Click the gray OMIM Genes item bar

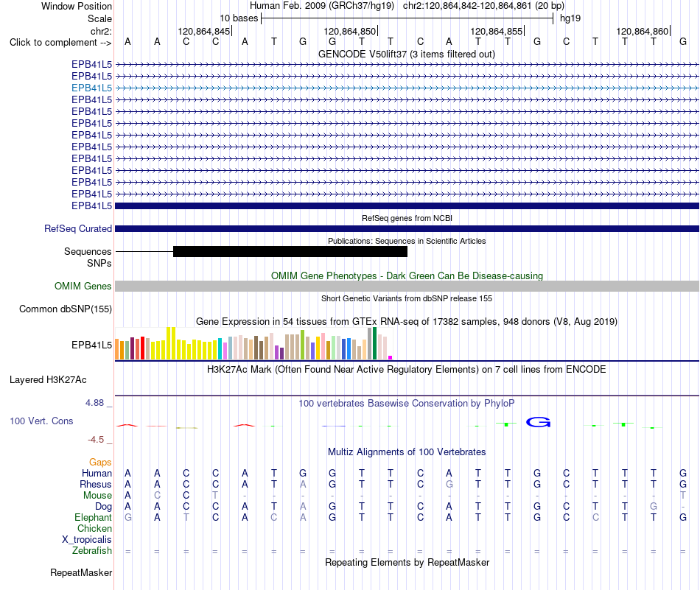click(407, 286)
